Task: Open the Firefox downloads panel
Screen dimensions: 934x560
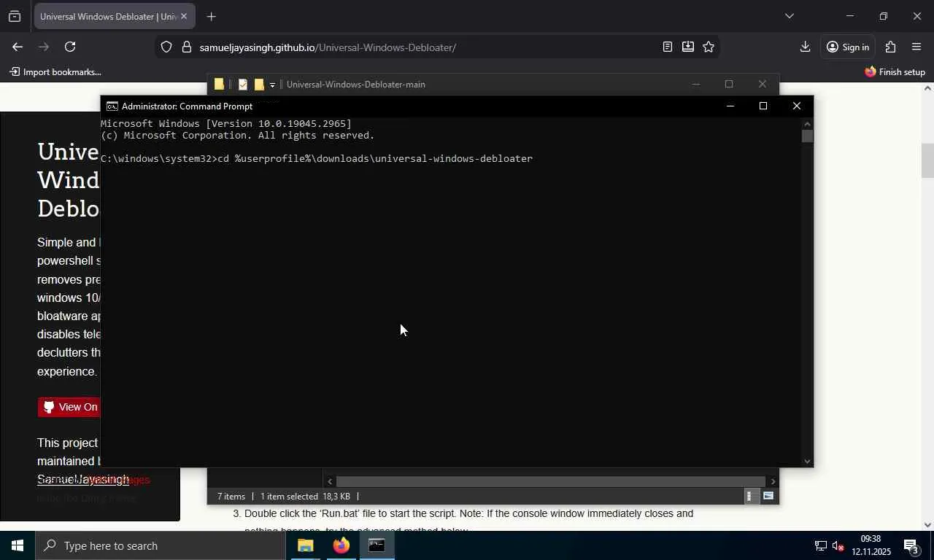Action: pos(805,47)
